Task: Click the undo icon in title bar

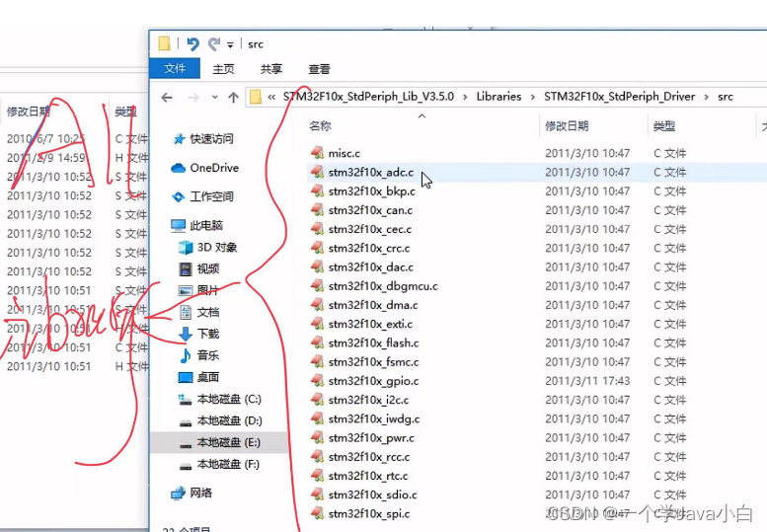Action: tap(192, 44)
